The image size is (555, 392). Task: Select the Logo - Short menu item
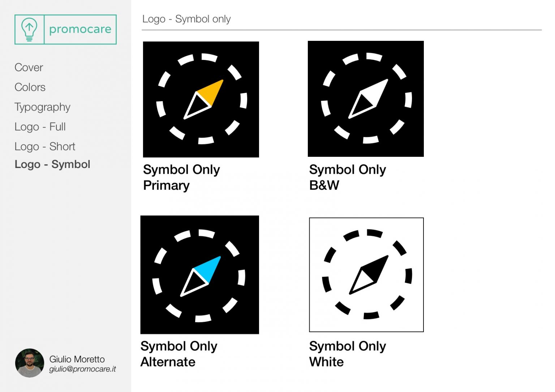click(x=45, y=146)
